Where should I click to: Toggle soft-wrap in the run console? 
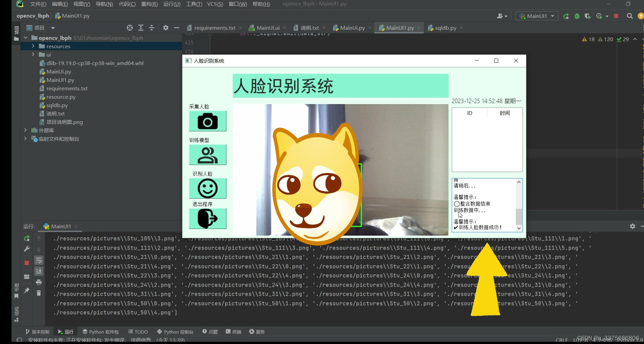click(39, 260)
